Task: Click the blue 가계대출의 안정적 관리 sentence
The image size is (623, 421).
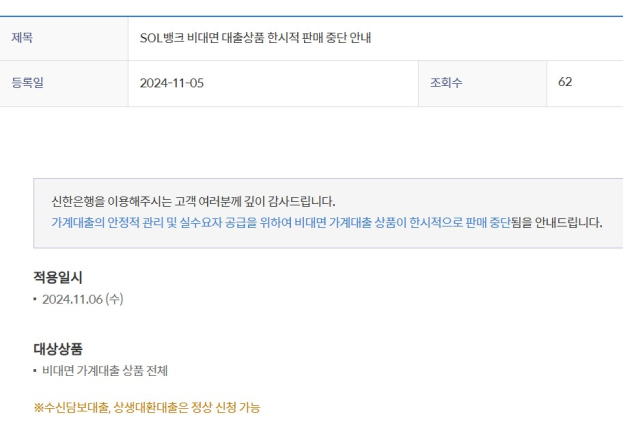Action: coord(281,222)
